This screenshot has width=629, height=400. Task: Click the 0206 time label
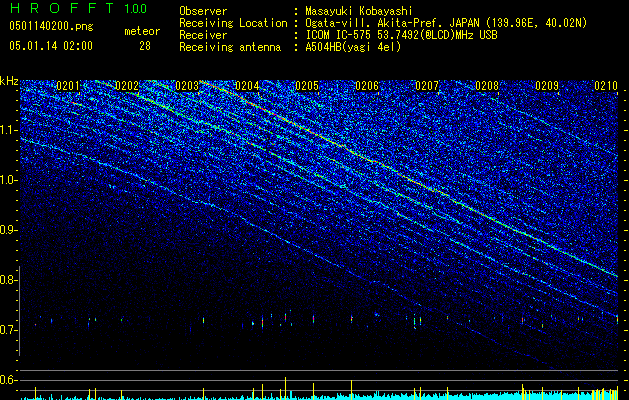(367, 86)
